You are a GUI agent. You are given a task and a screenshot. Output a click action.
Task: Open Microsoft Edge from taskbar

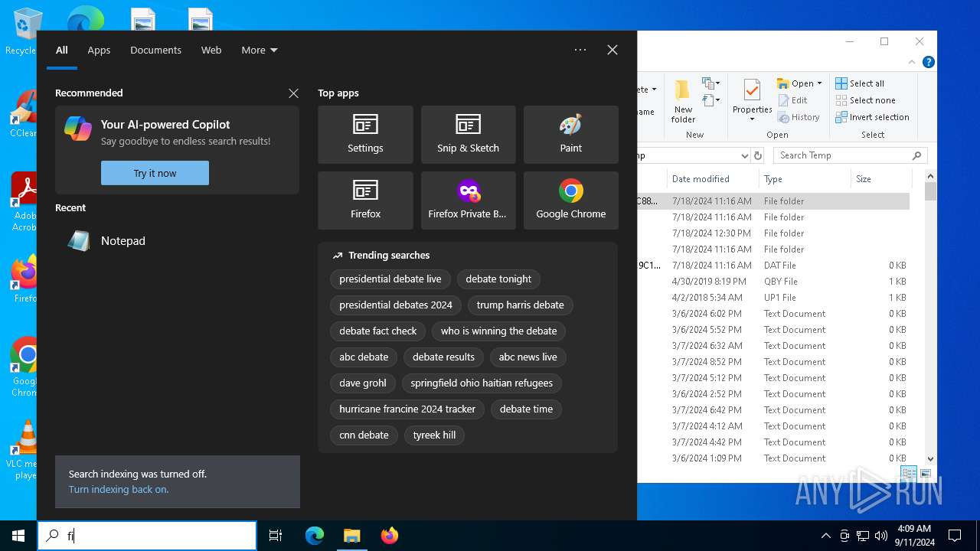click(315, 536)
